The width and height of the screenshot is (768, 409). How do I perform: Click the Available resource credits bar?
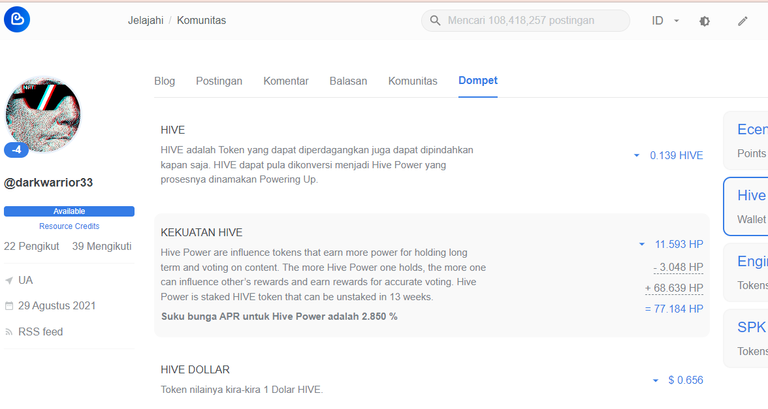(x=69, y=211)
